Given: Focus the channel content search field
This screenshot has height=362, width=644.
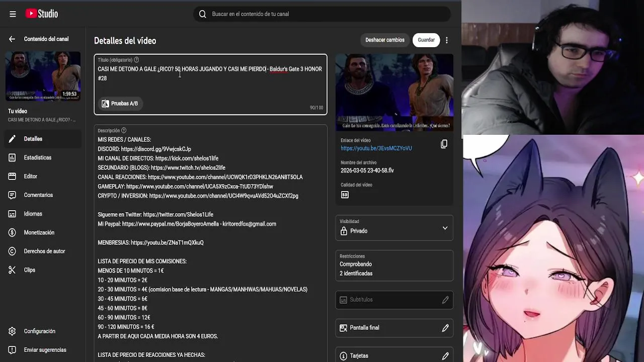Looking at the screenshot, I should click(x=322, y=14).
